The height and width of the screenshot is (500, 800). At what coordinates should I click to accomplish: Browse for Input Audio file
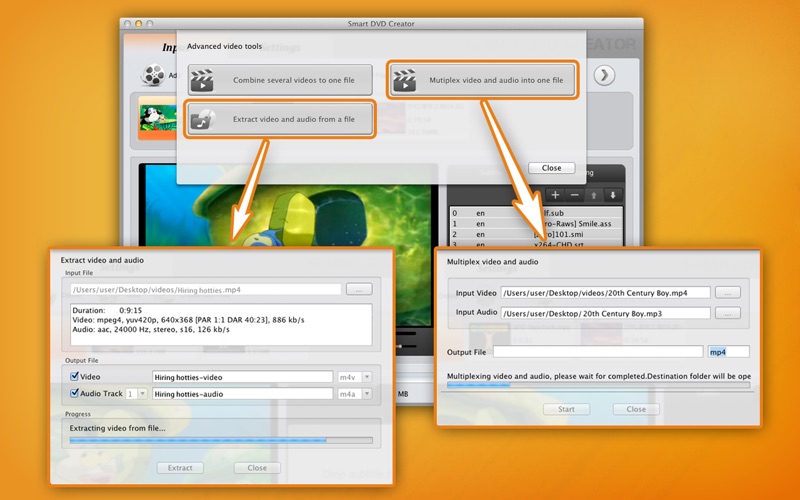[x=728, y=313]
